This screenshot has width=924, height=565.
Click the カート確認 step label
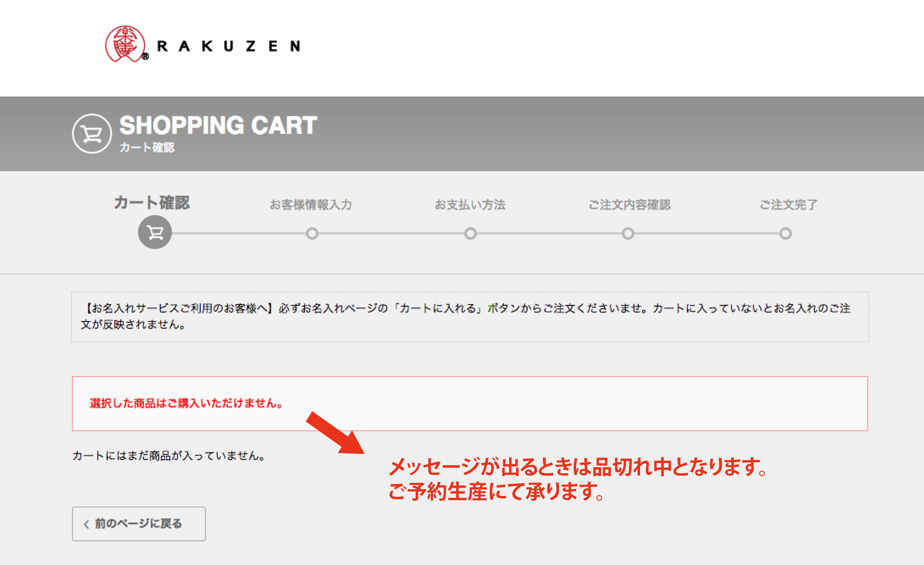pos(152,203)
